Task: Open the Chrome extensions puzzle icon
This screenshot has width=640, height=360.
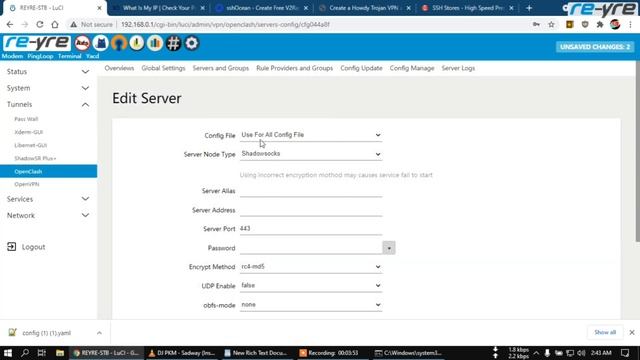Action: click(600, 24)
